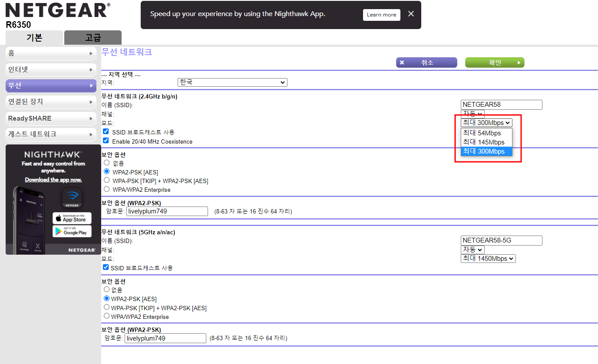
Task: Select WPA2-PSK [AES] for 2.4GHz
Action: tap(107, 171)
